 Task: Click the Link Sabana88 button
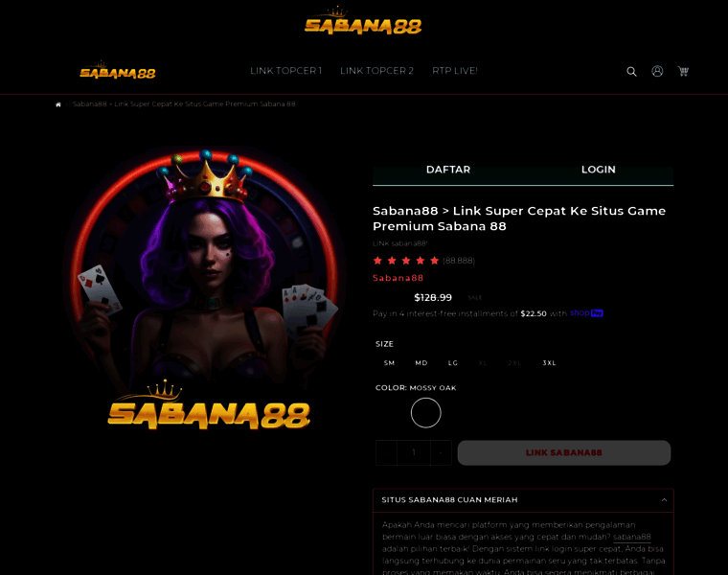[564, 453]
